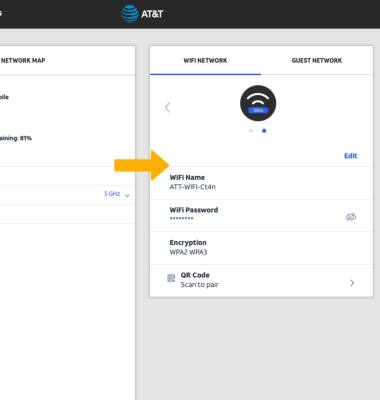Select the blue active carousel dot

coord(264,131)
